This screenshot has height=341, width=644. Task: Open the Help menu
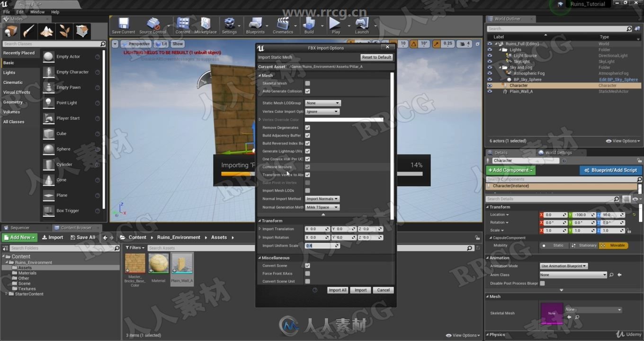(x=55, y=12)
